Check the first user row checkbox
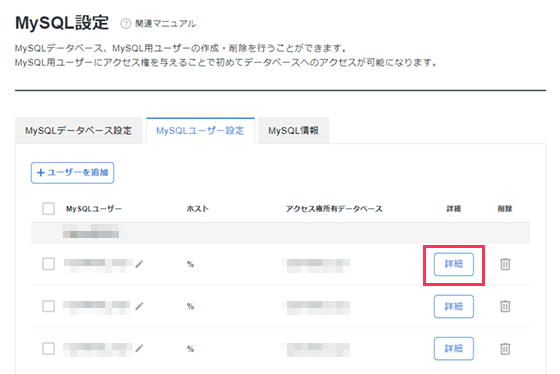 coord(49,264)
